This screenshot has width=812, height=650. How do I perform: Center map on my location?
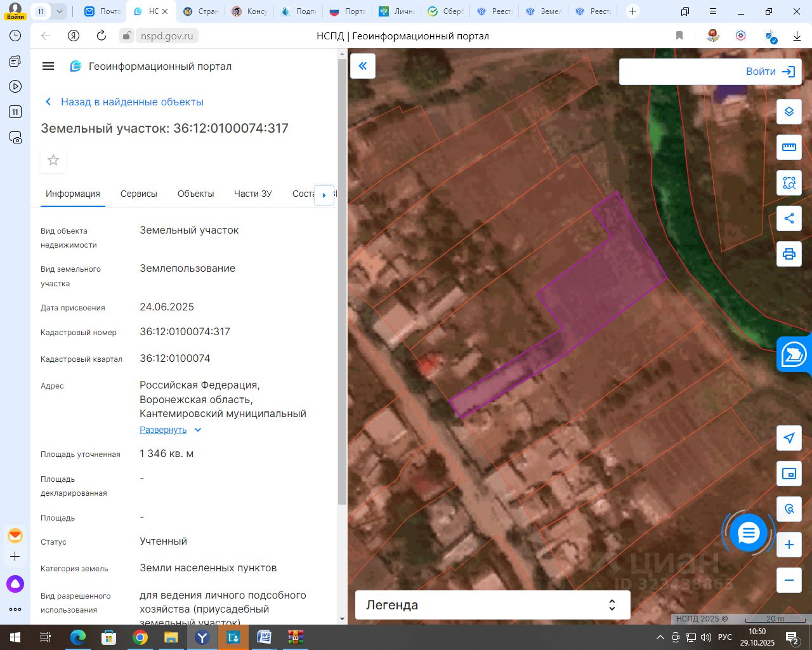coord(789,438)
